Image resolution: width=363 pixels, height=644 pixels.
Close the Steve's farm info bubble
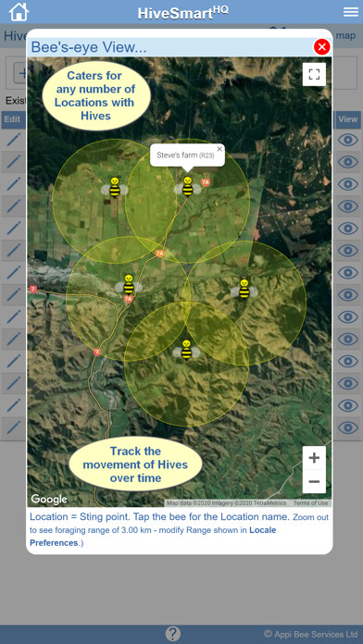click(x=219, y=149)
